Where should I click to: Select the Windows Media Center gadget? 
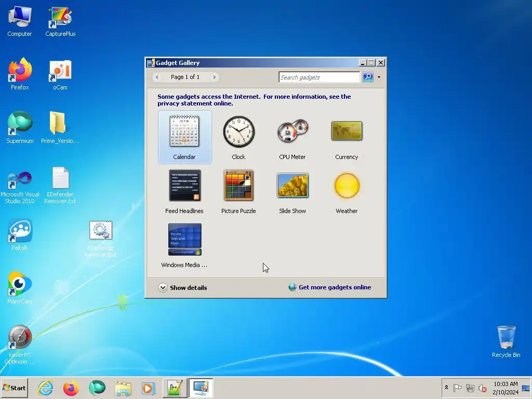(184, 245)
